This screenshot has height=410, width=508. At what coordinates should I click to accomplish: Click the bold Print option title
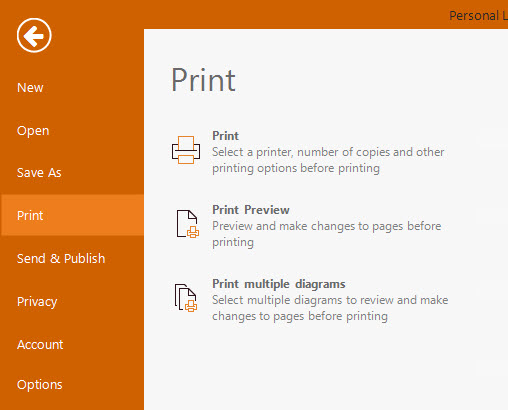pos(225,136)
